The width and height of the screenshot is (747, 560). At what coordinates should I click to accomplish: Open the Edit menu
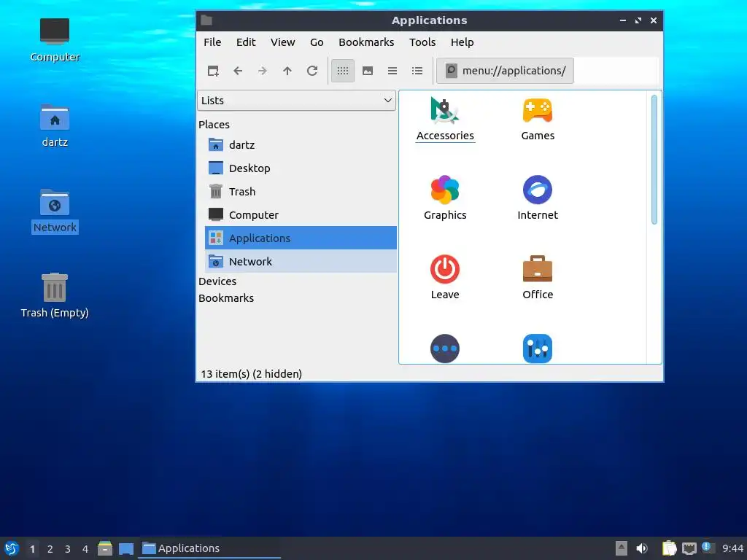coord(246,42)
